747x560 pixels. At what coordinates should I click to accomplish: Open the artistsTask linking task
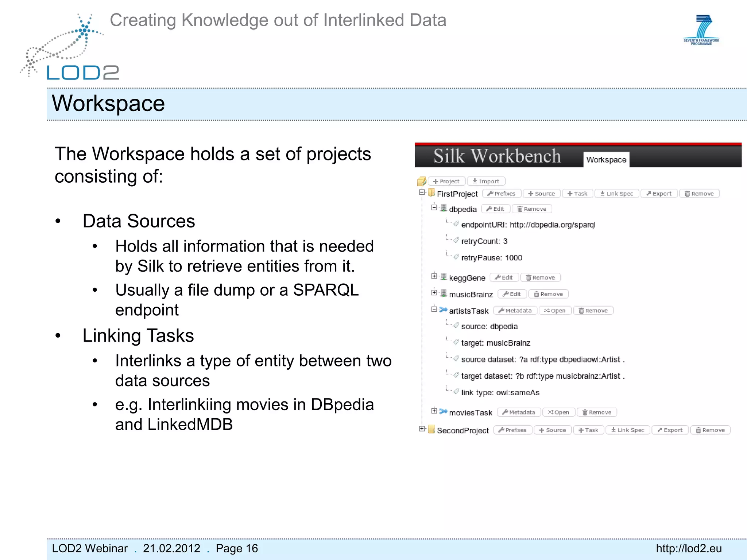(x=555, y=311)
